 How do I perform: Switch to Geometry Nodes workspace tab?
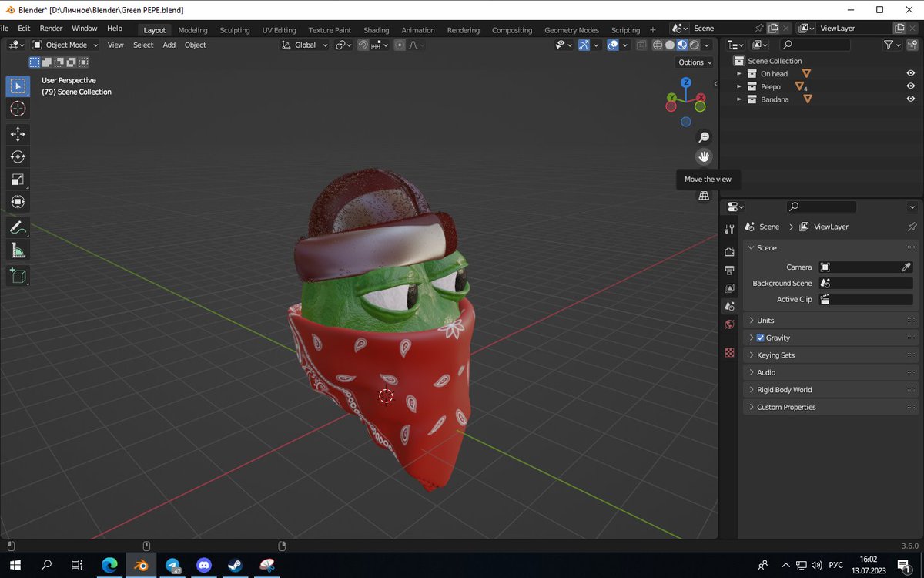click(571, 30)
